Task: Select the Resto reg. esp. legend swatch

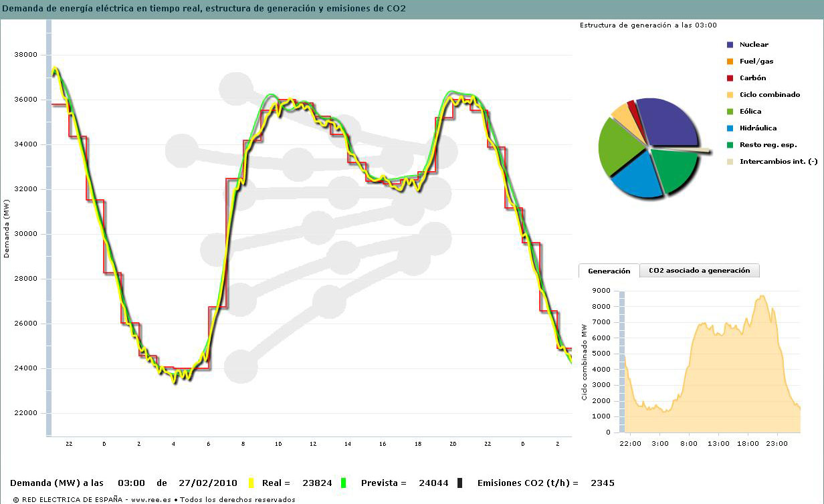Action: tap(730, 145)
